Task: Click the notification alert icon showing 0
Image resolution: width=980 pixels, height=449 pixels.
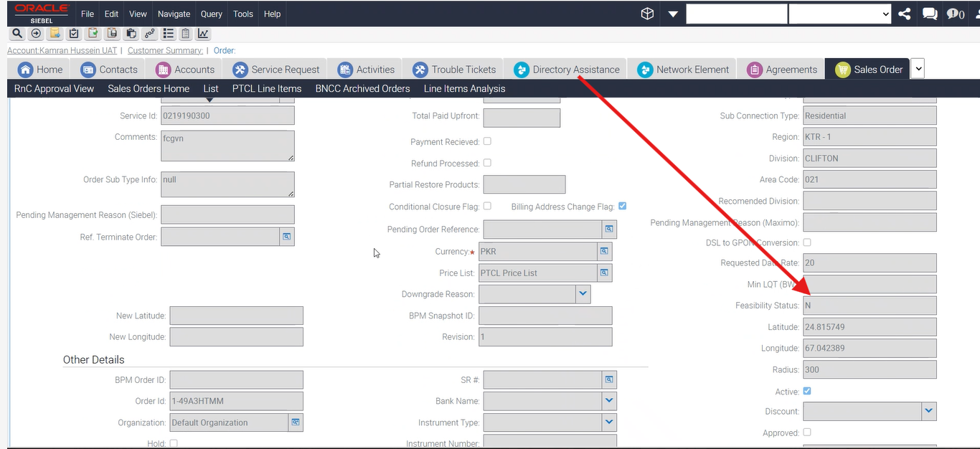Action: coord(955,14)
